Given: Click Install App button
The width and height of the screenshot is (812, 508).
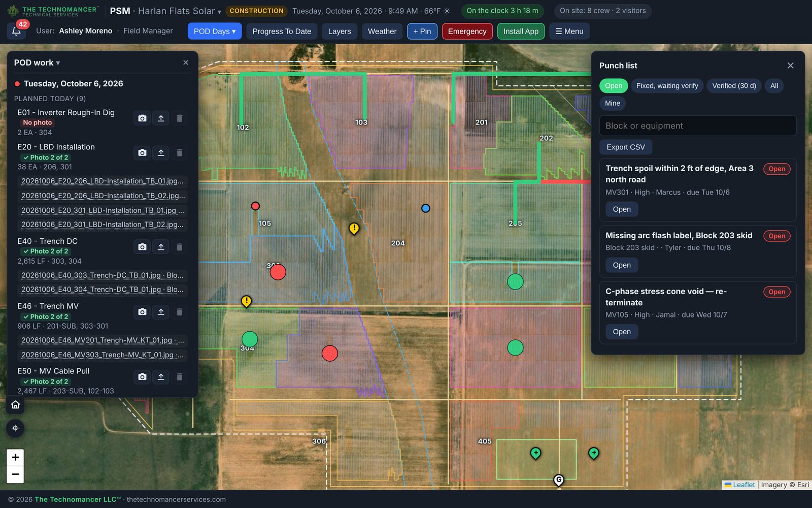Looking at the screenshot, I should point(521,31).
